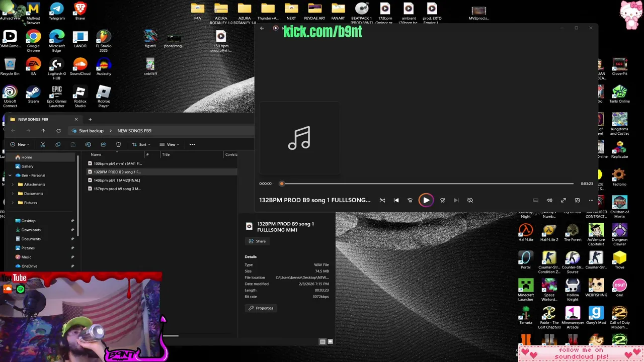Open FL Studio 2025 desktop icon
644x362 pixels.
coord(104,41)
